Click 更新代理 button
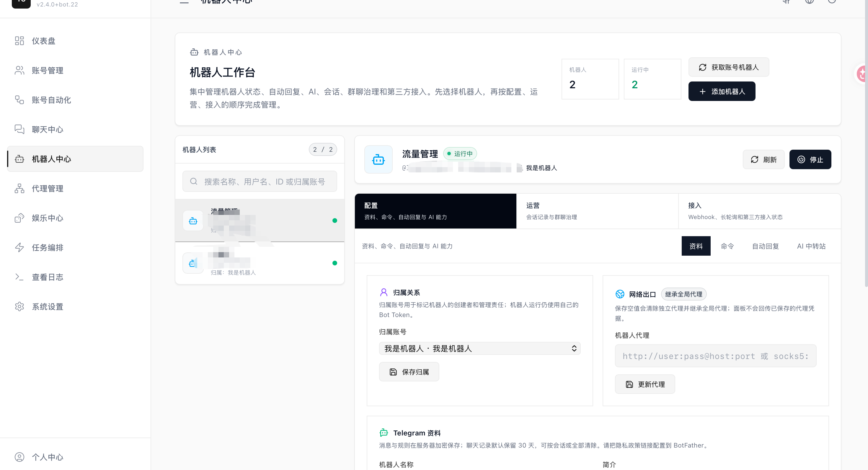868x470 pixels. [x=645, y=384]
